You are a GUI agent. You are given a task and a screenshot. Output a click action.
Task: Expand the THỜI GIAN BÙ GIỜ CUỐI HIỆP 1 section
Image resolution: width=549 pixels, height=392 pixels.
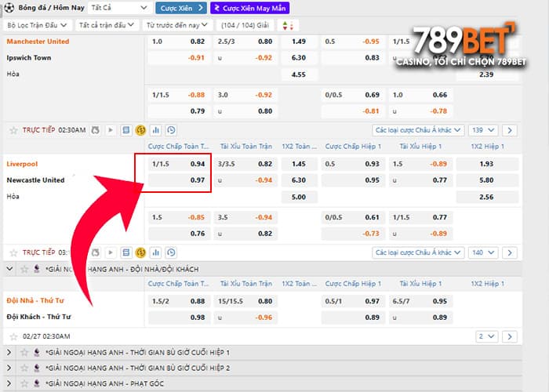[x=9, y=352]
